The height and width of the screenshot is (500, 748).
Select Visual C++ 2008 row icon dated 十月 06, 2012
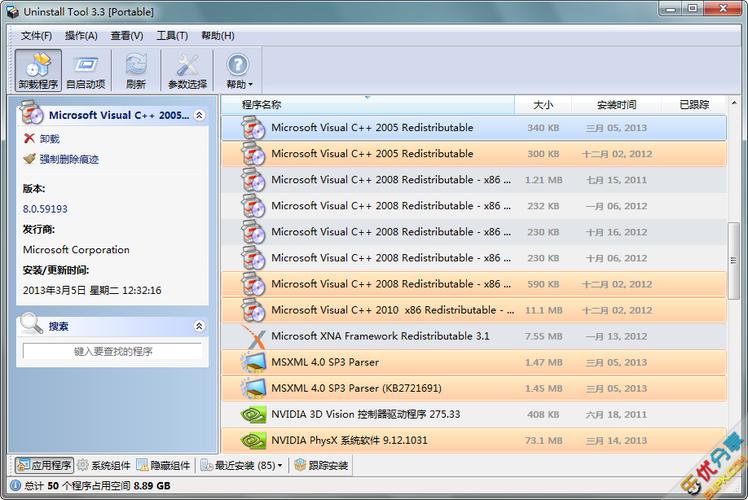(253, 258)
